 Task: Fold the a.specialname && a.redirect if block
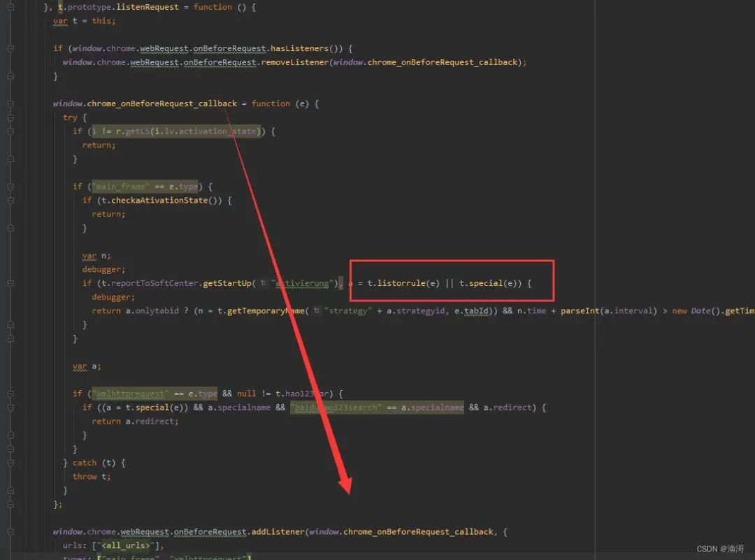coord(10,408)
